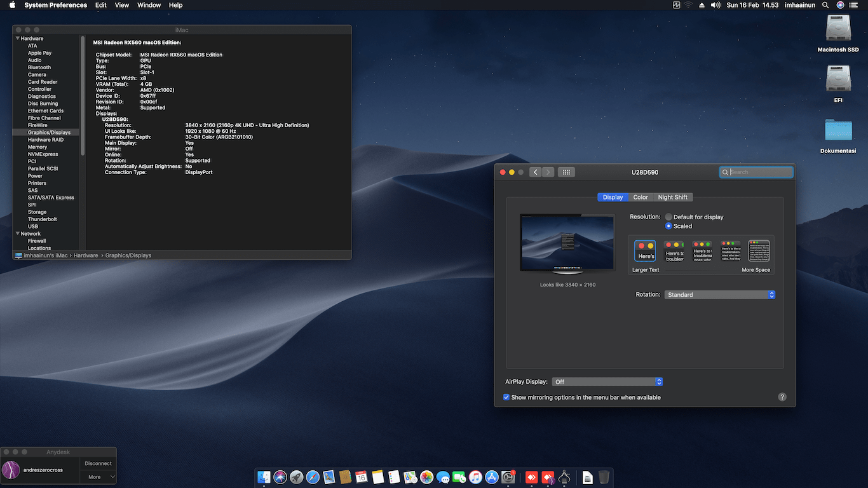Open the Help menu
The width and height of the screenshot is (868, 488).
pos(176,5)
